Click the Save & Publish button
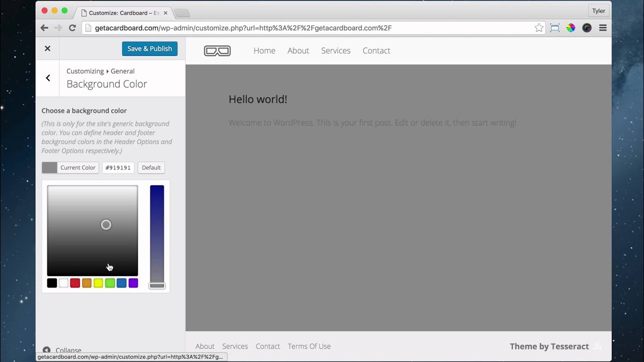This screenshot has height=362, width=644. tap(149, 49)
